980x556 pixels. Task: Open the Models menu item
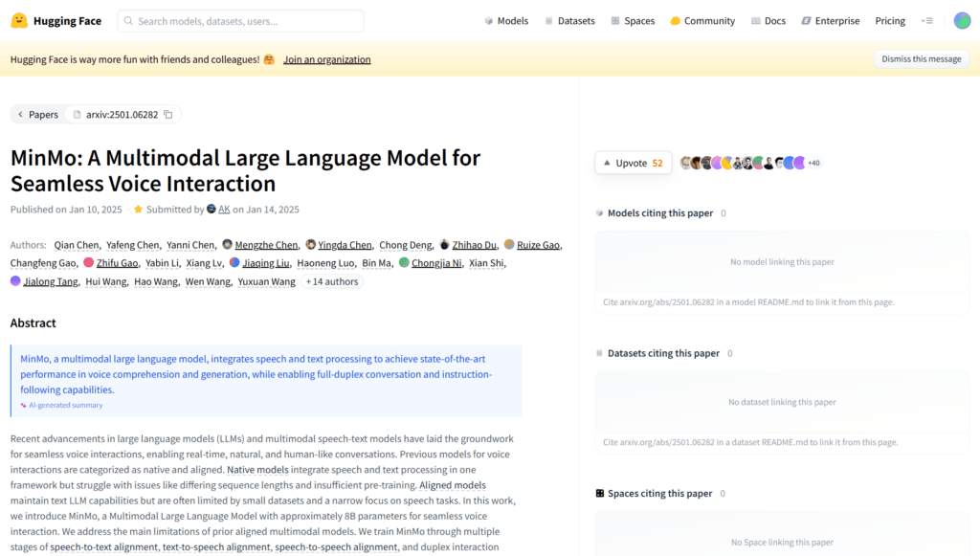tap(506, 21)
